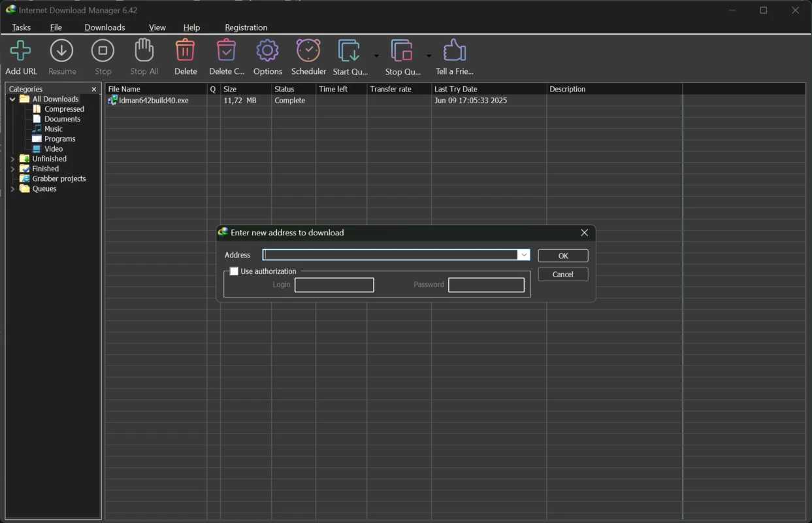
Task: Click the Tell a Friend icon
Action: pyautogui.click(x=454, y=51)
